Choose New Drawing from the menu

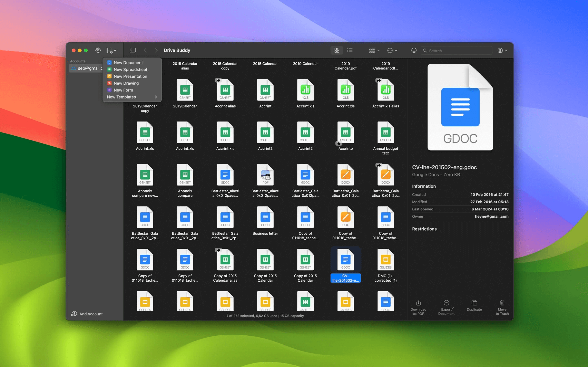coord(126,83)
